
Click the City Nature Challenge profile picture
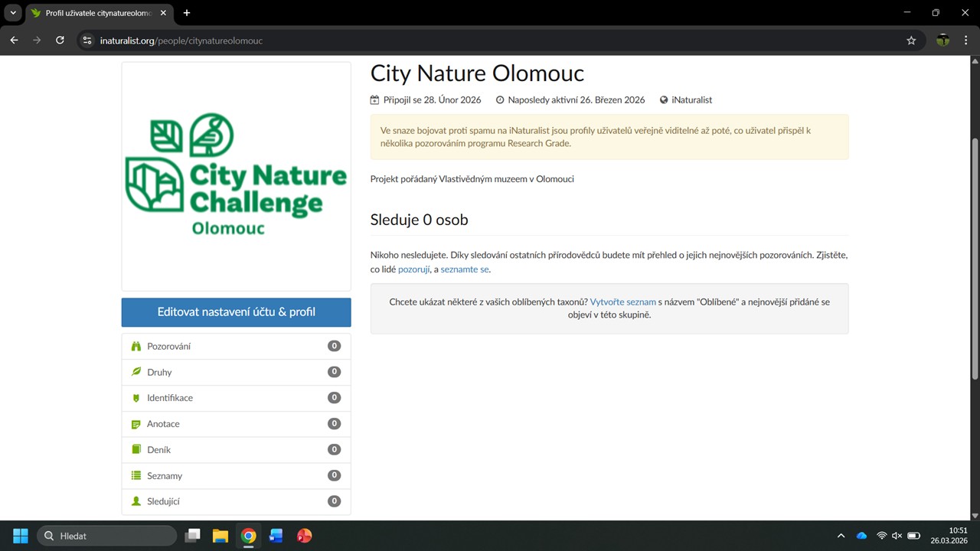point(236,176)
